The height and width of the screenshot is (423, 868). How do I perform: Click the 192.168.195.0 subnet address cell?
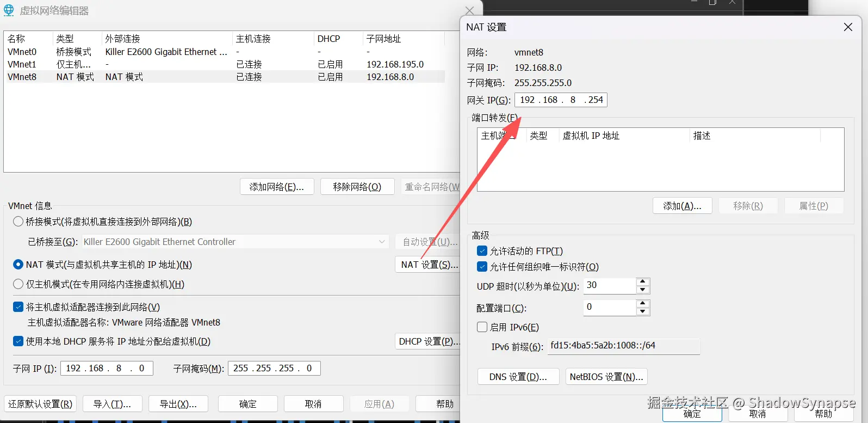(395, 64)
